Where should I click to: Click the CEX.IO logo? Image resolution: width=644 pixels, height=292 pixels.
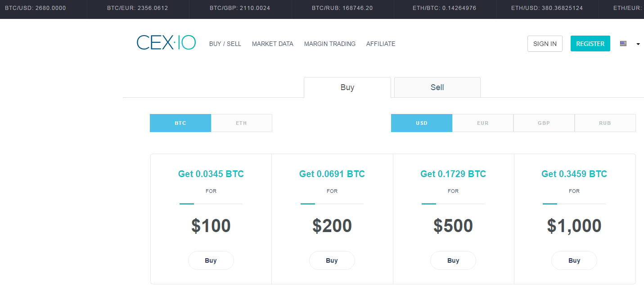166,42
